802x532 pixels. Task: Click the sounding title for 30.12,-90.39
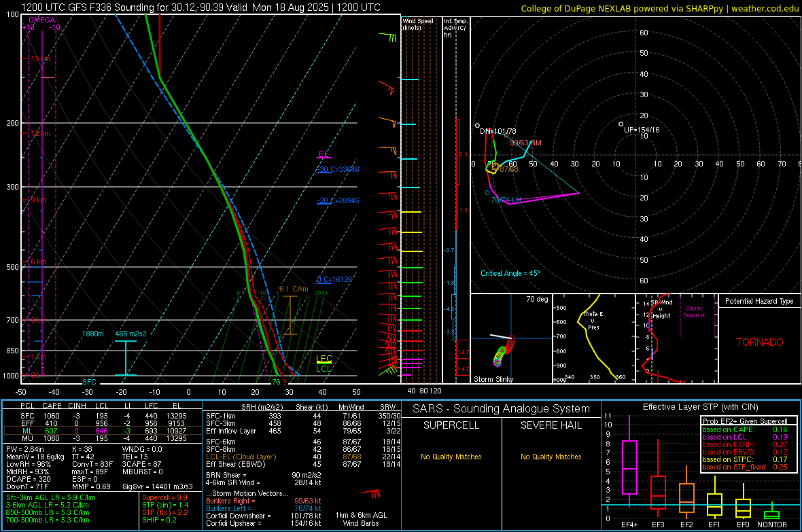201,7
